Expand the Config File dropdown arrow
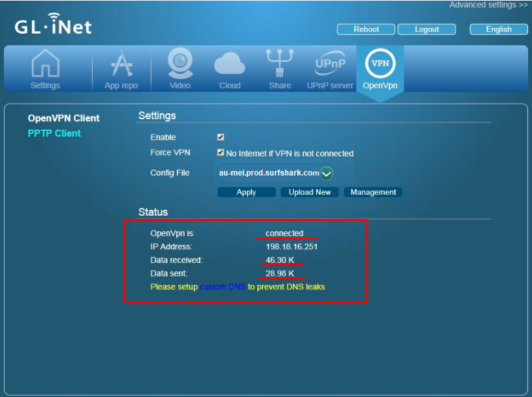The image size is (532, 397). click(327, 173)
